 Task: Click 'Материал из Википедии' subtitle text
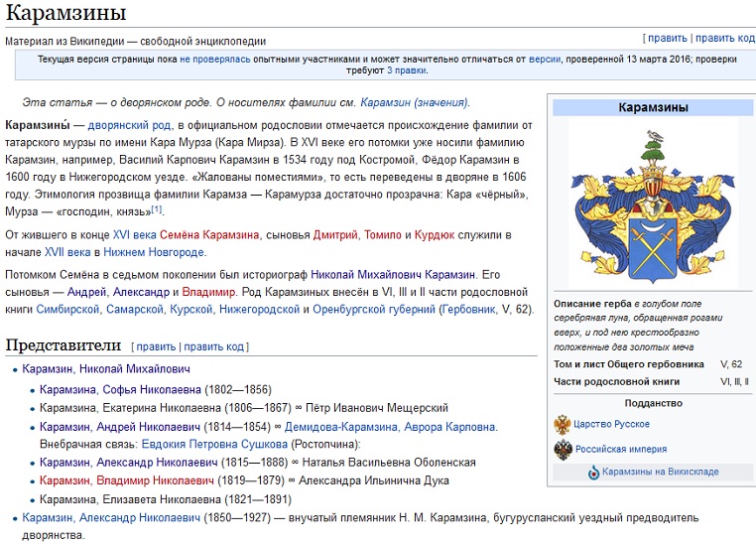pyautogui.click(x=64, y=42)
